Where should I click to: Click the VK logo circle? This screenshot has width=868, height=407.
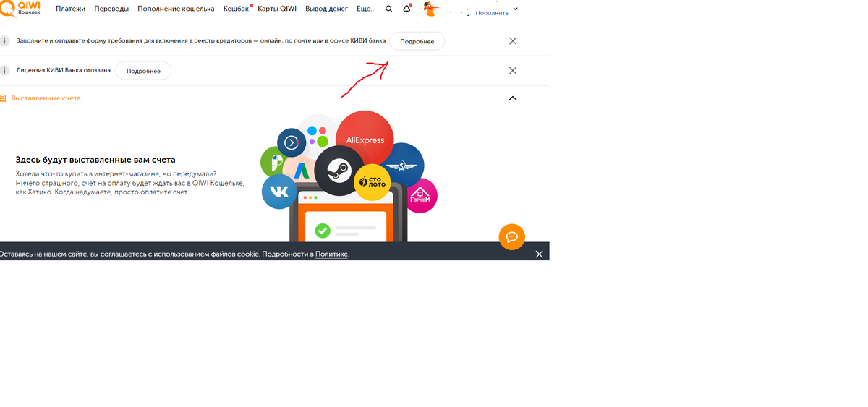pyautogui.click(x=279, y=192)
